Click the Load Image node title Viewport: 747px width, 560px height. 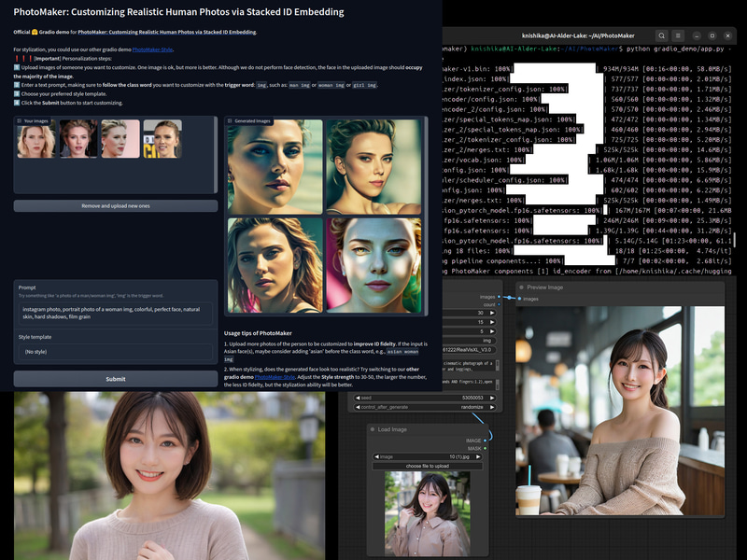[x=392, y=429]
